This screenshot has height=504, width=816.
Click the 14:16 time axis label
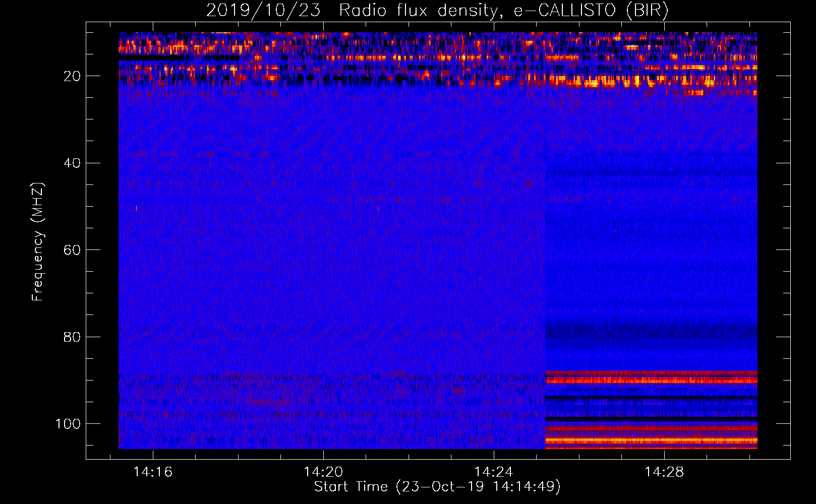152,472
